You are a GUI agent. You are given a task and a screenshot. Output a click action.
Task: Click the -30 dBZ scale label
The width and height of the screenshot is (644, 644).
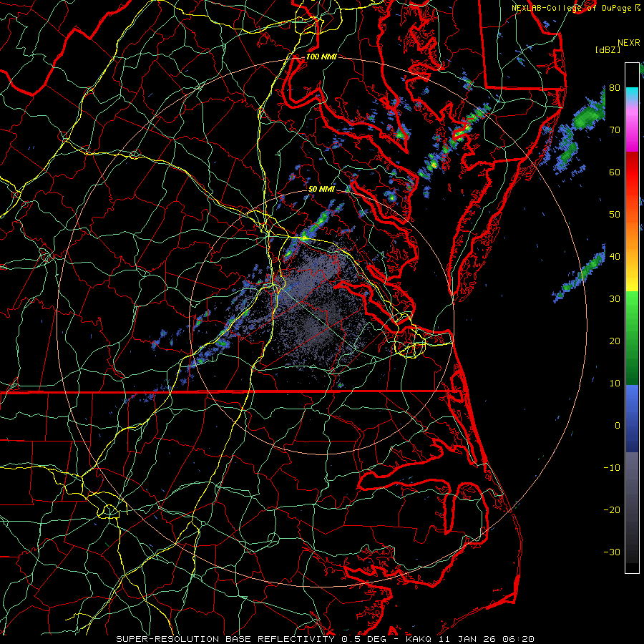(612, 552)
